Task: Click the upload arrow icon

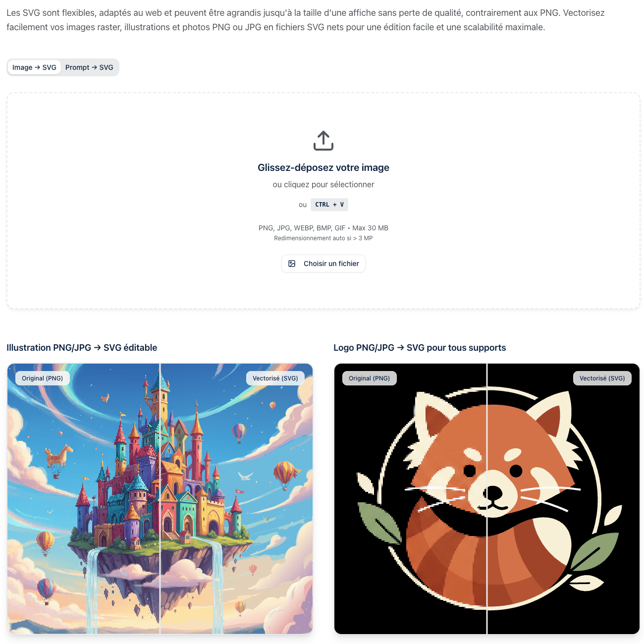Action: point(323,141)
